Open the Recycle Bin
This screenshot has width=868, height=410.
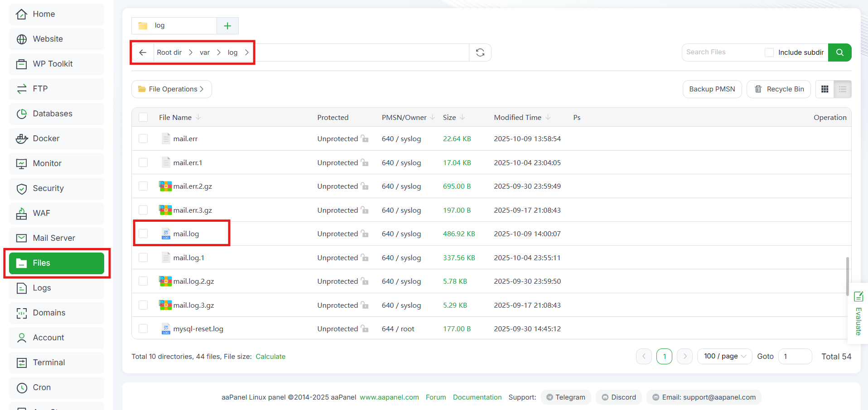779,89
